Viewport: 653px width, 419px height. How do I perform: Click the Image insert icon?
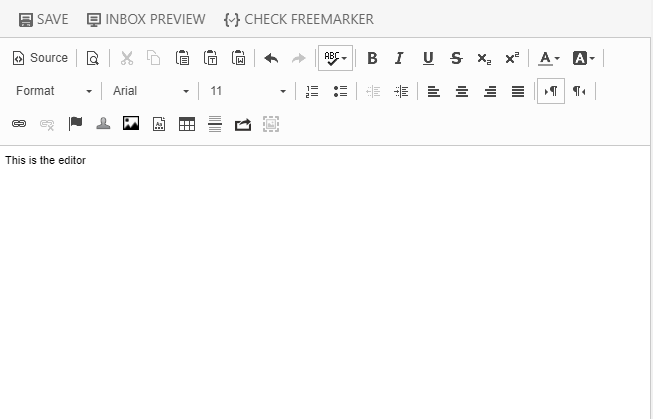(x=131, y=124)
